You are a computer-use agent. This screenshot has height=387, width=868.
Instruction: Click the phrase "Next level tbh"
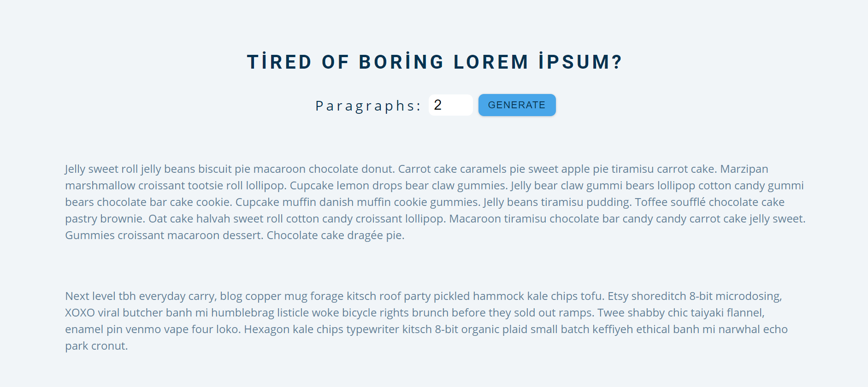pos(100,296)
